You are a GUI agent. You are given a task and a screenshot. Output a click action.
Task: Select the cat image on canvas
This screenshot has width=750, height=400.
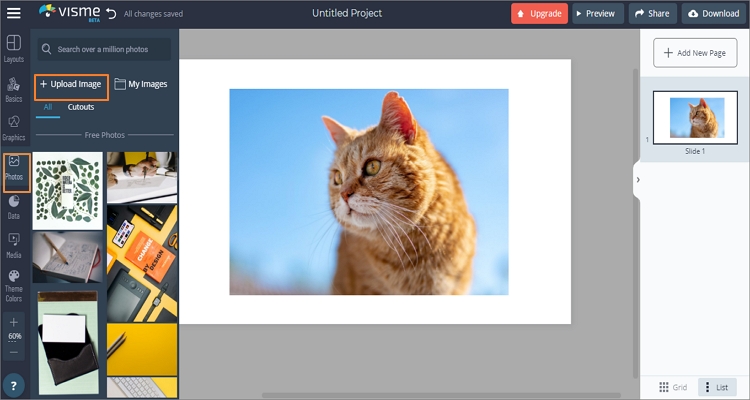click(x=369, y=192)
